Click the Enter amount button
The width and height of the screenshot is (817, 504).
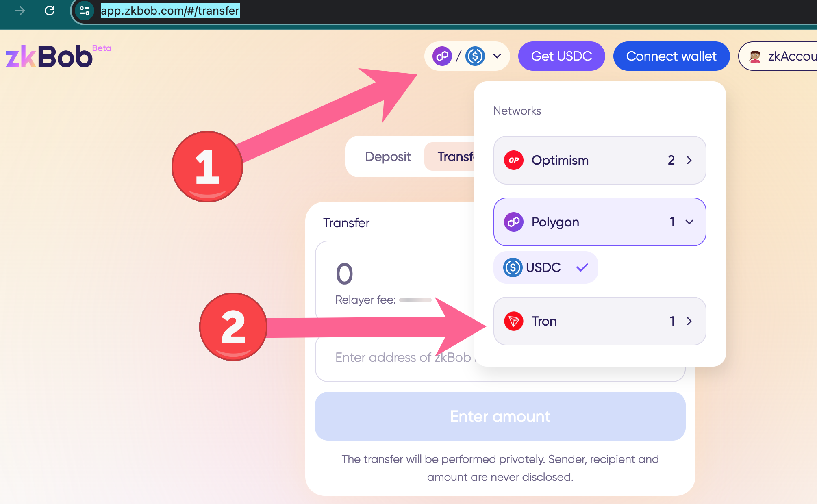(500, 416)
